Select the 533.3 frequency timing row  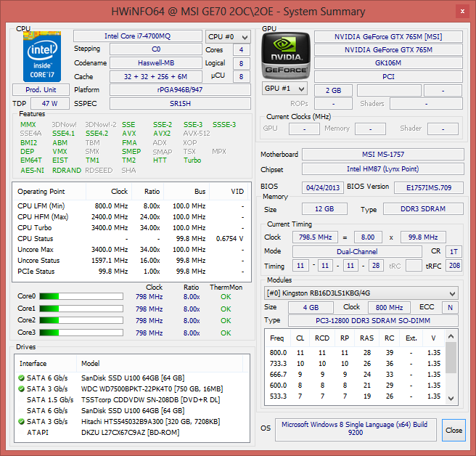pos(355,396)
